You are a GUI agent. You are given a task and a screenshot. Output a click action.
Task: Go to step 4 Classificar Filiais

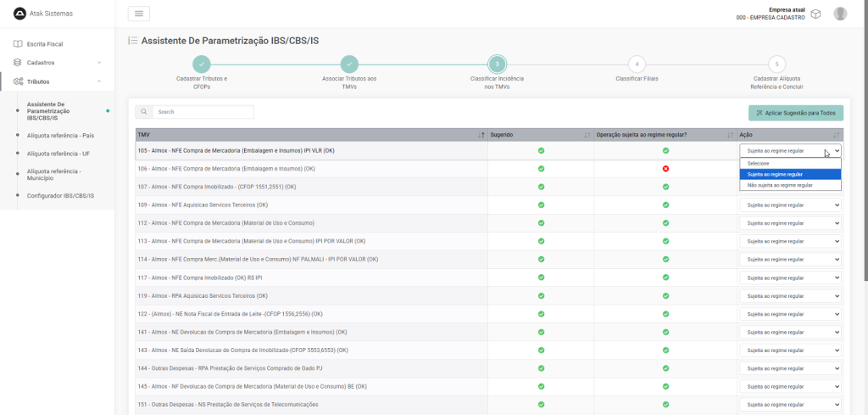pyautogui.click(x=637, y=64)
